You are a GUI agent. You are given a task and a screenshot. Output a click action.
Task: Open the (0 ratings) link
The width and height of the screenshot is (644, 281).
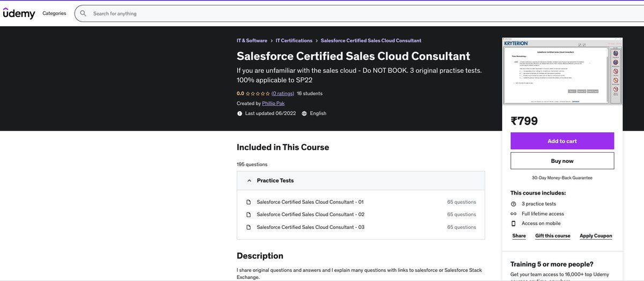point(282,93)
